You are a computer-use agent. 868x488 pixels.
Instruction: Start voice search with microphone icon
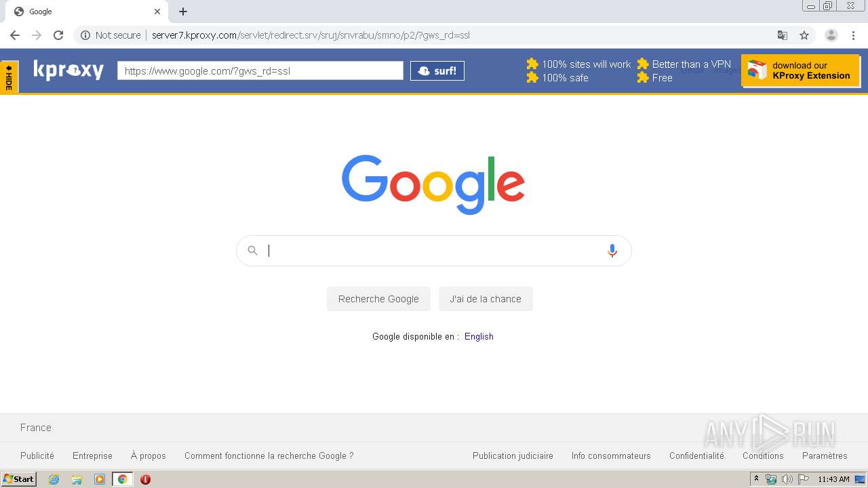coord(612,251)
